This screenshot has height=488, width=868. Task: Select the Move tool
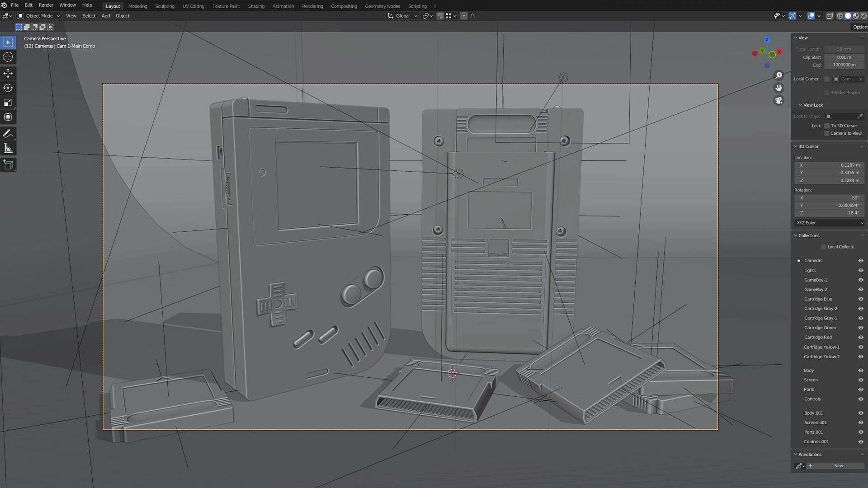tap(8, 73)
